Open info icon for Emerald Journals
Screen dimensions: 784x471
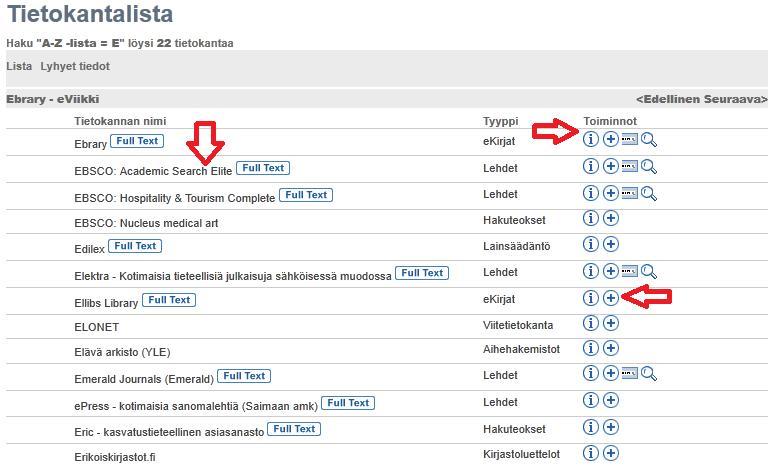(590, 373)
